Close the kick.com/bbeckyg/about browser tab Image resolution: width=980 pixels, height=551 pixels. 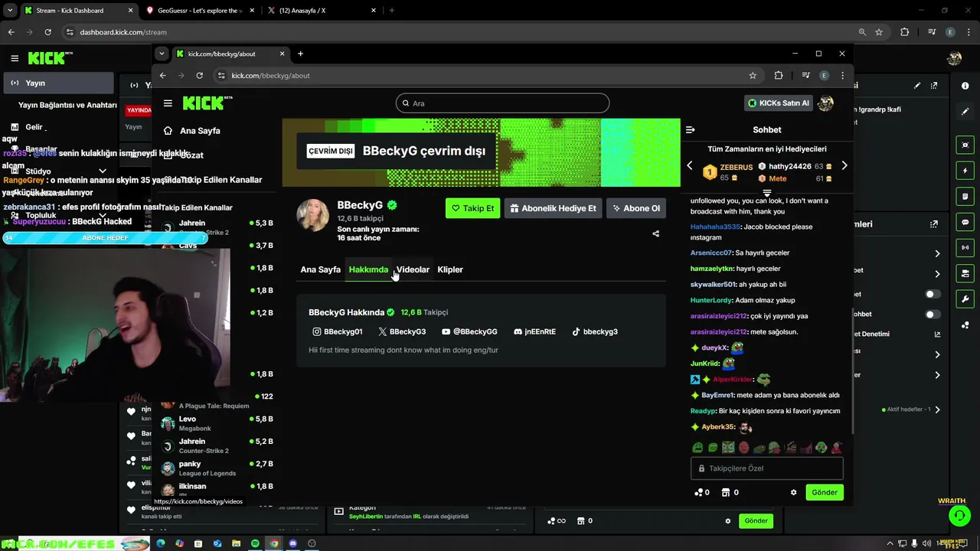tap(282, 54)
